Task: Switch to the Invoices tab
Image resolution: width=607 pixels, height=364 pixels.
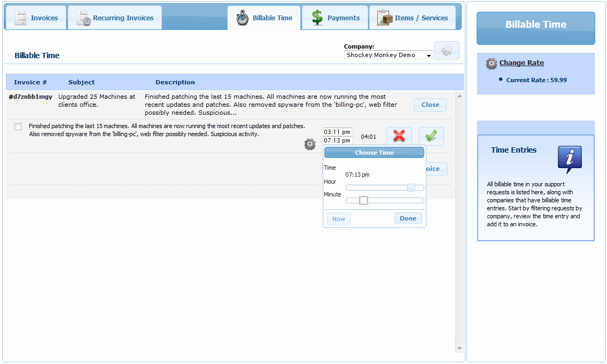Action: tap(36, 18)
